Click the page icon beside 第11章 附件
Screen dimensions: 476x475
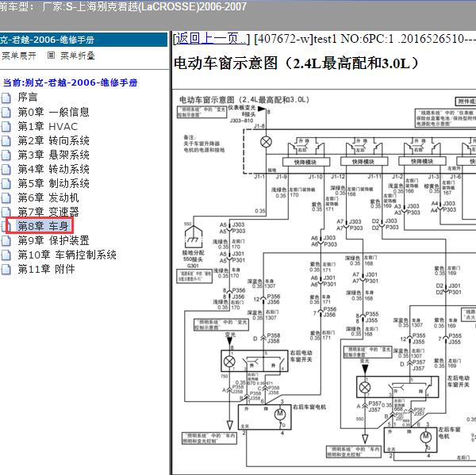point(6,269)
